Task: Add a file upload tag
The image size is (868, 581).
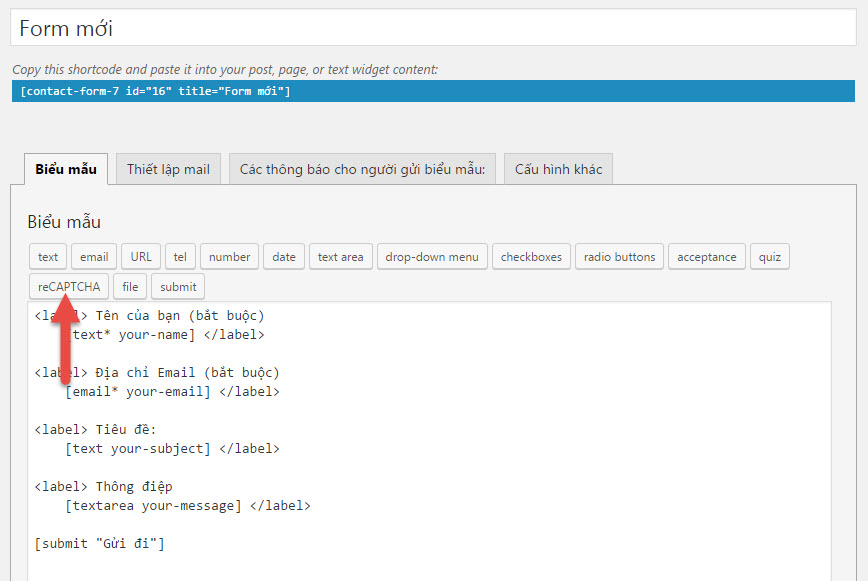Action: click(x=130, y=287)
